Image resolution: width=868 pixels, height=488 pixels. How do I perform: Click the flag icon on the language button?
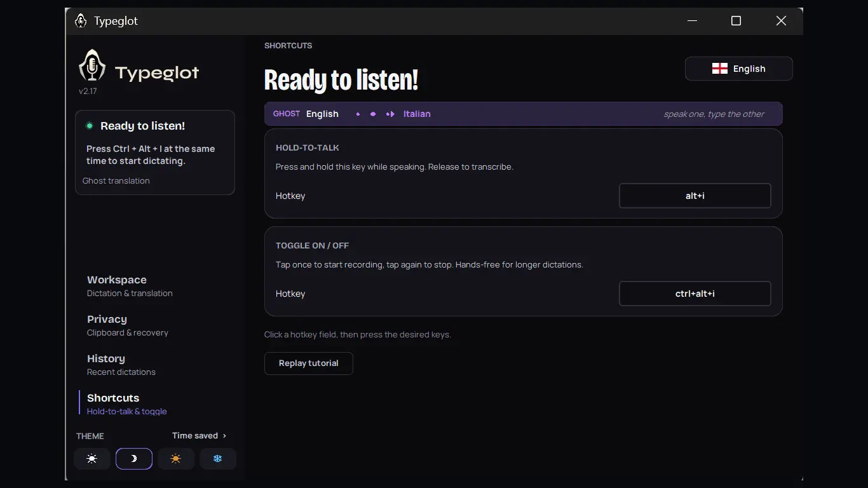pyautogui.click(x=720, y=69)
